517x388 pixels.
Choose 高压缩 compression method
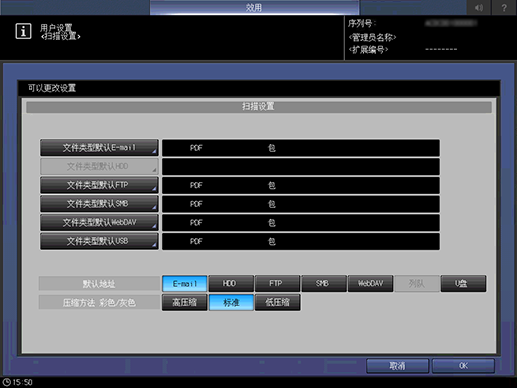click(x=185, y=302)
